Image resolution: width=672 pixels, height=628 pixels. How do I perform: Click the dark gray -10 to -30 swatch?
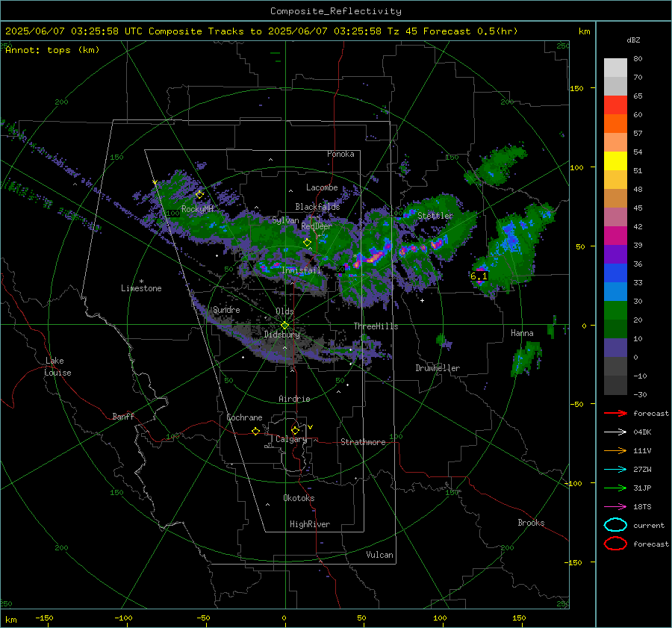(615, 385)
